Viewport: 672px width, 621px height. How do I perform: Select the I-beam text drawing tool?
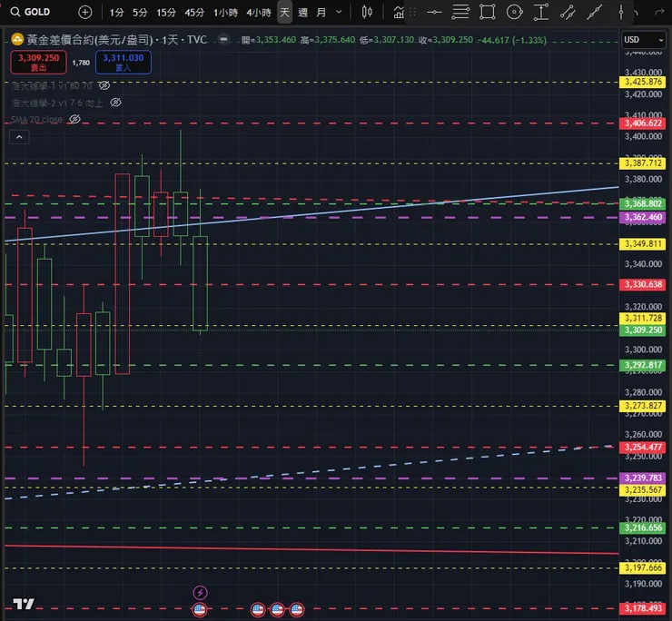coord(541,12)
